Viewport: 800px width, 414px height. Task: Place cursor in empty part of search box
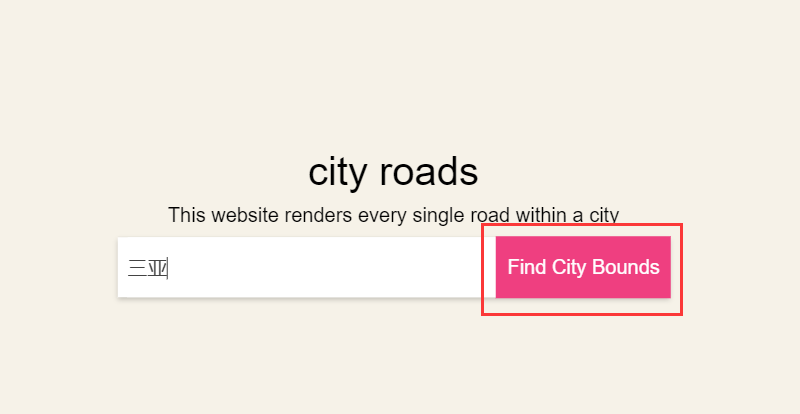pos(332,267)
